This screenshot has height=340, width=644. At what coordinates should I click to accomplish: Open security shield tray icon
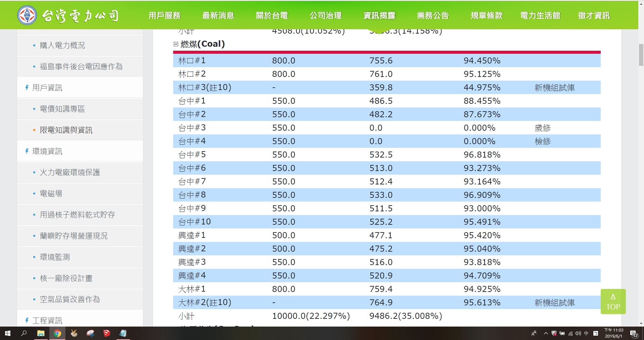(x=554, y=333)
